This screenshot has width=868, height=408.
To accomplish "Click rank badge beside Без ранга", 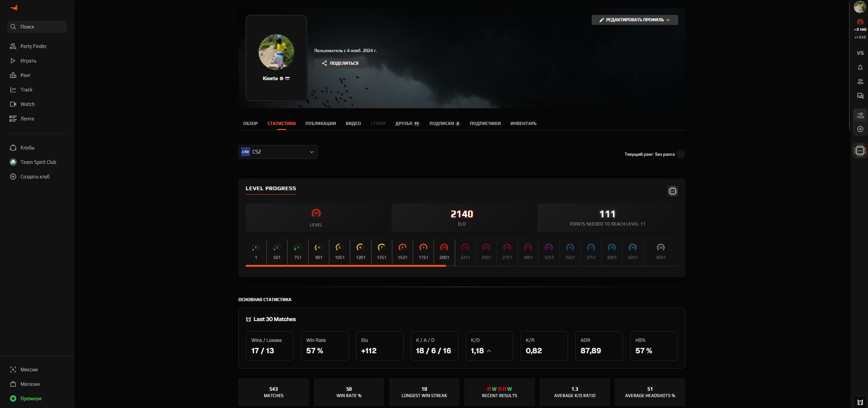I will click(x=681, y=154).
